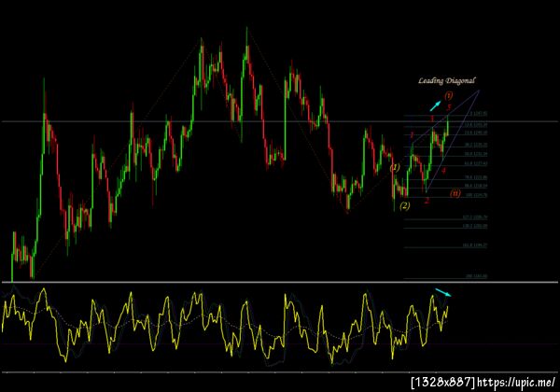Select the 200 Fibonacci level label
560x392 pixels.
(476, 276)
